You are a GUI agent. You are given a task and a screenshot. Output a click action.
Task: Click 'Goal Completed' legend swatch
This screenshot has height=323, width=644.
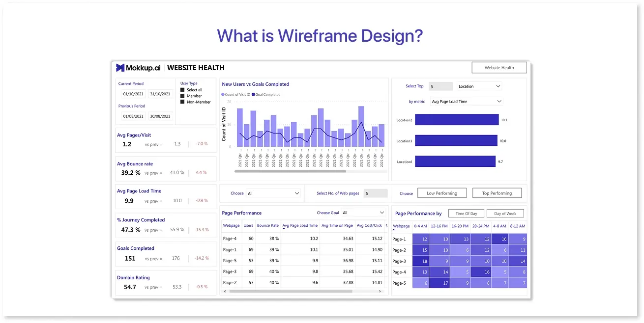[253, 94]
